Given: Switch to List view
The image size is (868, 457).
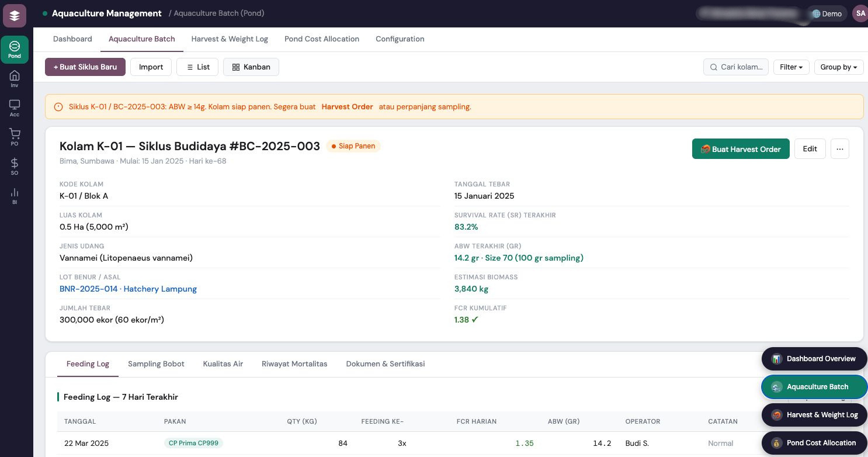Looking at the screenshot, I should [x=197, y=67].
